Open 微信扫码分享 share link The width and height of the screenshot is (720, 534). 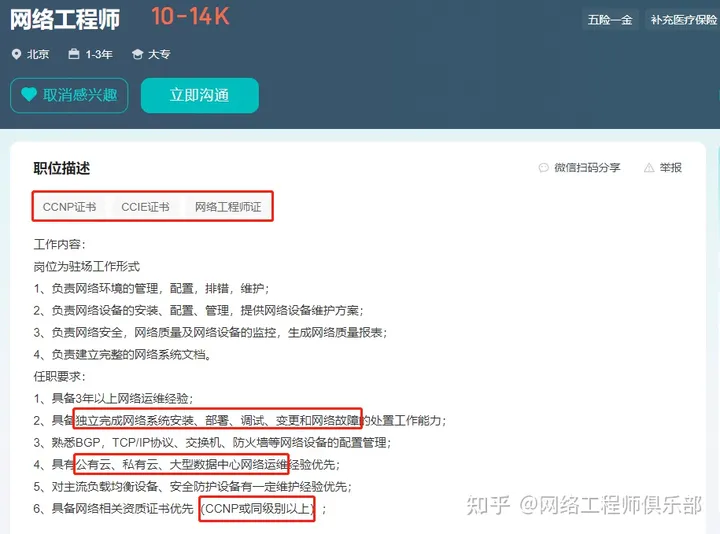tap(579, 168)
